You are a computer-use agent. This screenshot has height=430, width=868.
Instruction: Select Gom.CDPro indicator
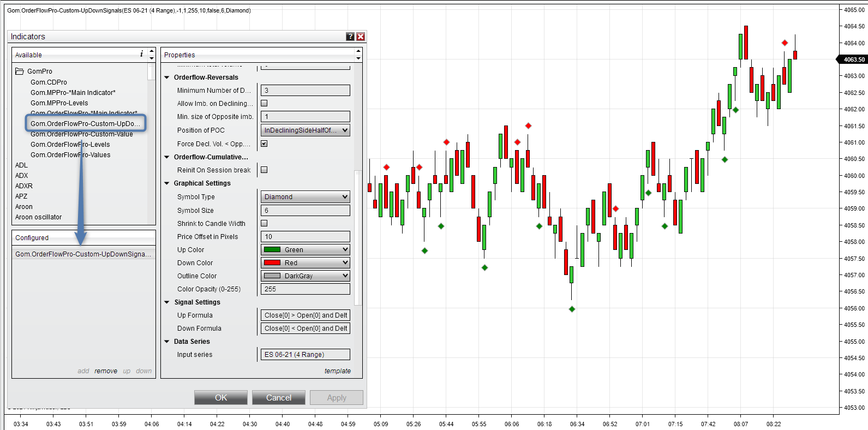[x=49, y=82]
